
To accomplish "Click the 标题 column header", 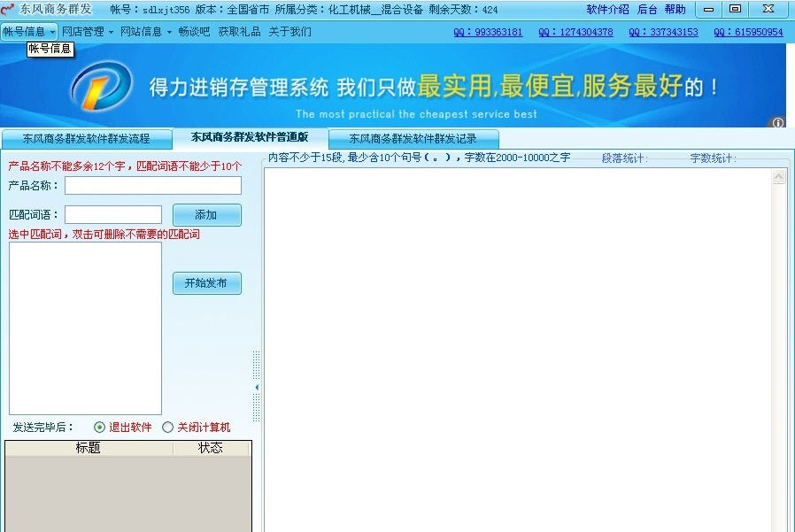I will [x=89, y=448].
